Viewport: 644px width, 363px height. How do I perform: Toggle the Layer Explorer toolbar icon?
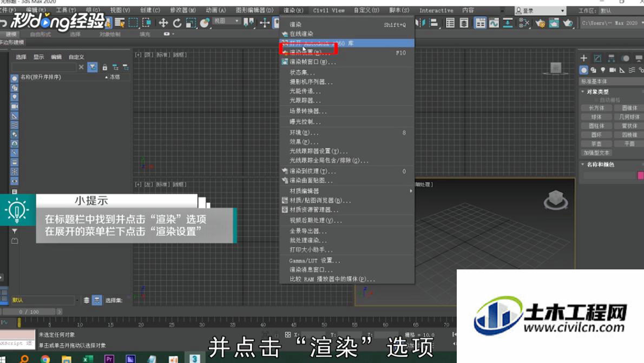coord(464,23)
